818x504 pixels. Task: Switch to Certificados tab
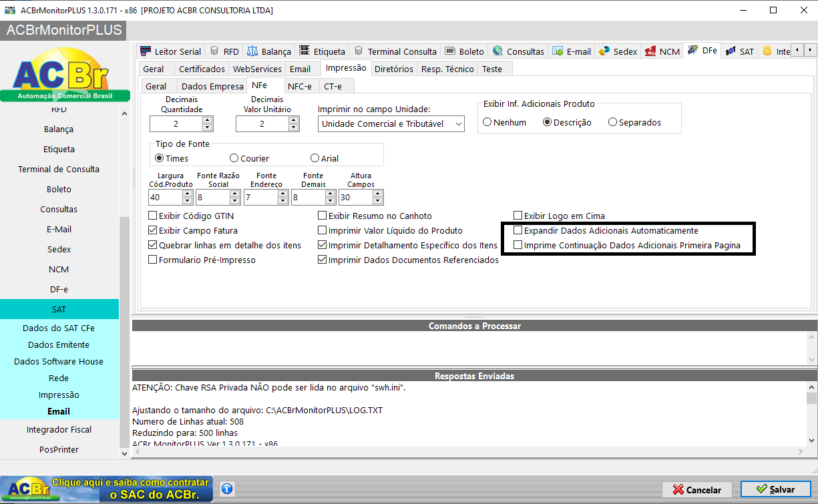coord(202,69)
